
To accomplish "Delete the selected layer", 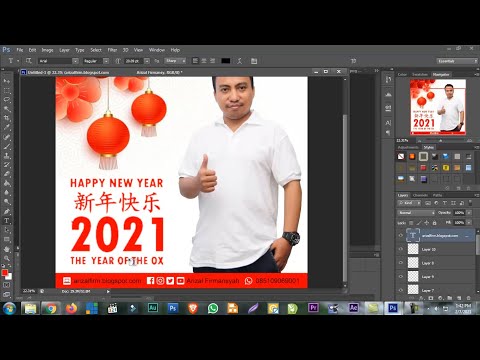I will coord(469,298).
